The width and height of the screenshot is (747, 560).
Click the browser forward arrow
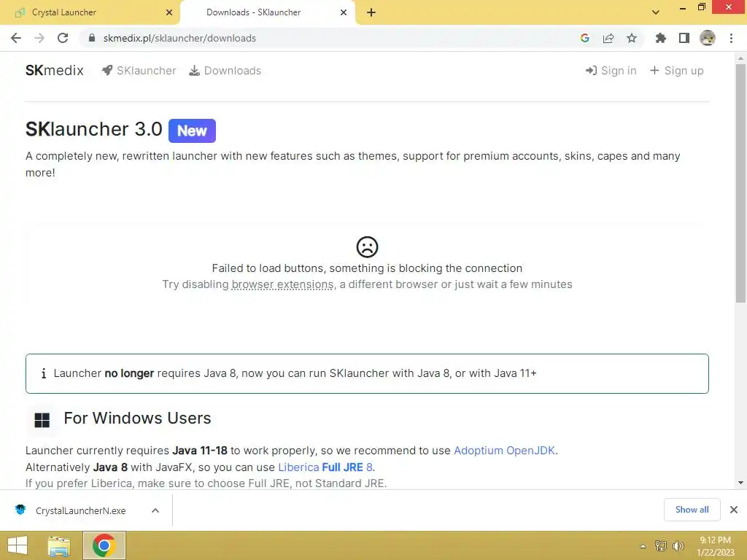click(39, 38)
